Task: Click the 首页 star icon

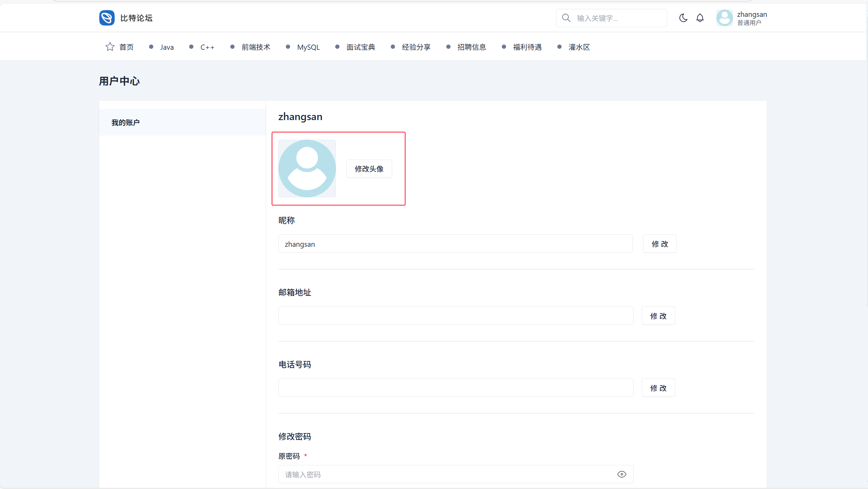Action: [x=110, y=47]
